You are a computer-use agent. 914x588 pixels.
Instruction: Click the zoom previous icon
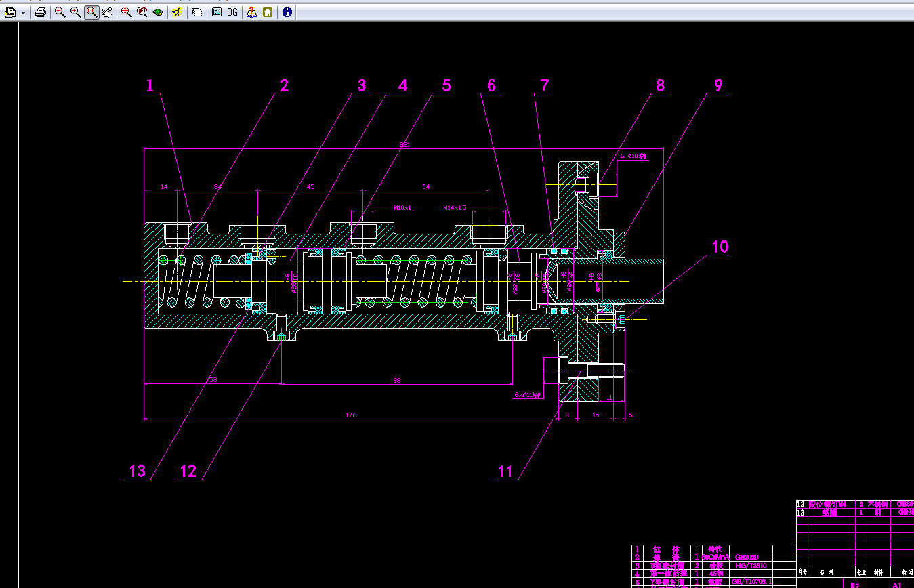click(x=142, y=12)
